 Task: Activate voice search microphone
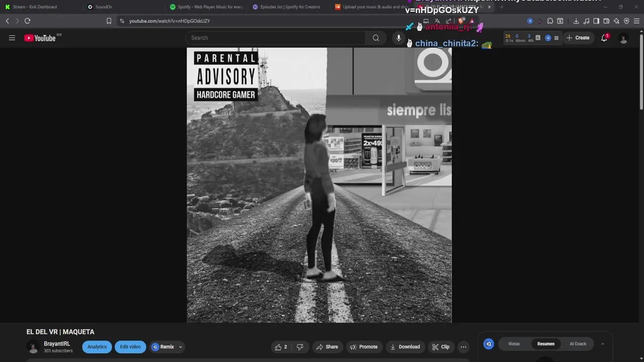[398, 38]
